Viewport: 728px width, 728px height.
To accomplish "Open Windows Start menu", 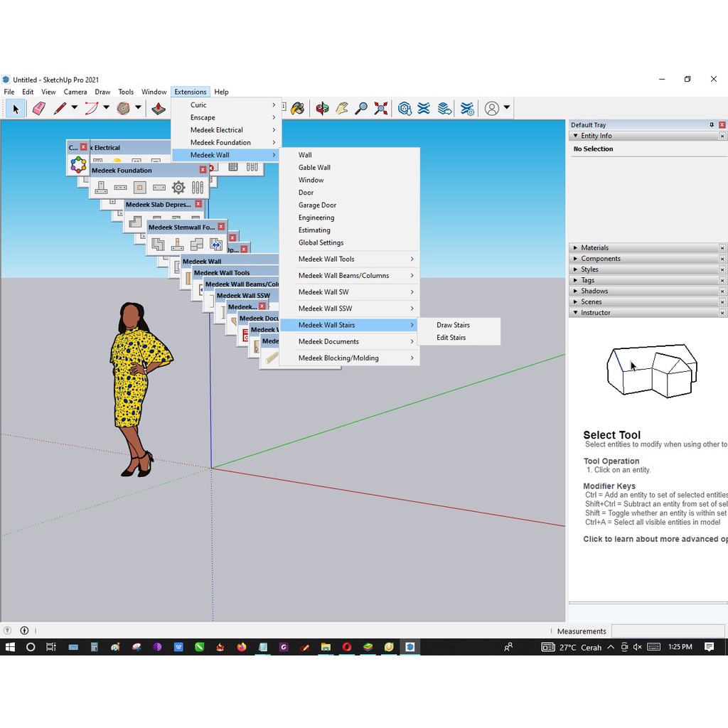I will pyautogui.click(x=10, y=647).
